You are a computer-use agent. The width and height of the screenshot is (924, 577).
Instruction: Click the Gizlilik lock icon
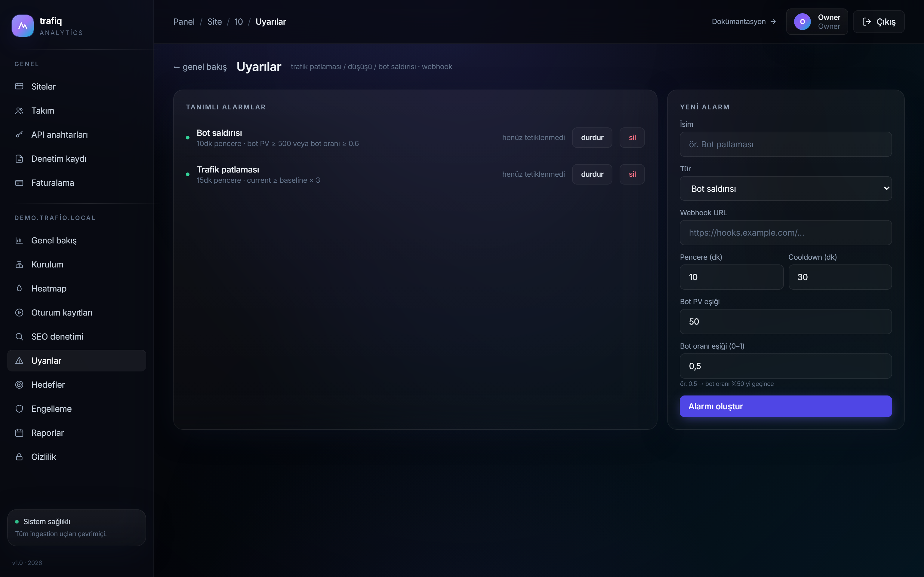coord(19,456)
